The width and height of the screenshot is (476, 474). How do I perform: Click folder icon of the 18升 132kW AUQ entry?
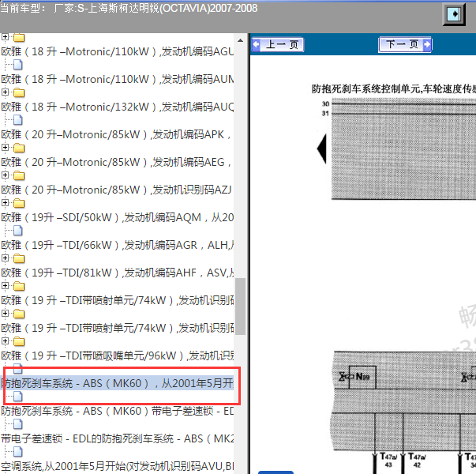coord(19,92)
